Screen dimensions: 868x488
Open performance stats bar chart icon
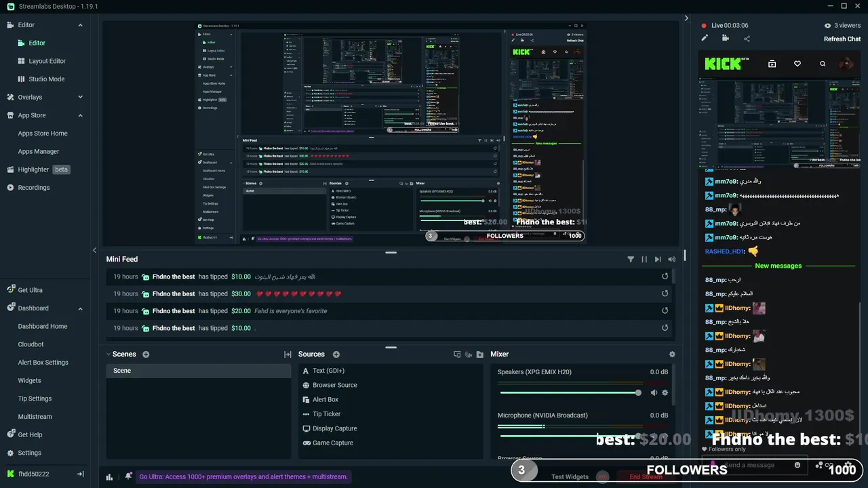(109, 476)
